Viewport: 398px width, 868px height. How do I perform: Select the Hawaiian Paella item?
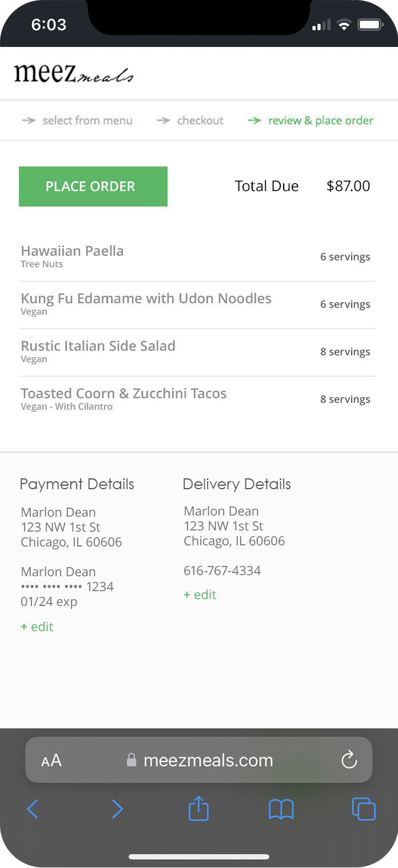72,251
